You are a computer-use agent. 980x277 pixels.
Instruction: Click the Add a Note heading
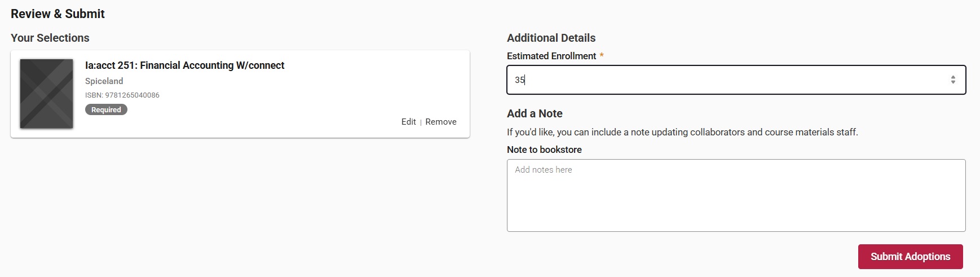coord(534,113)
